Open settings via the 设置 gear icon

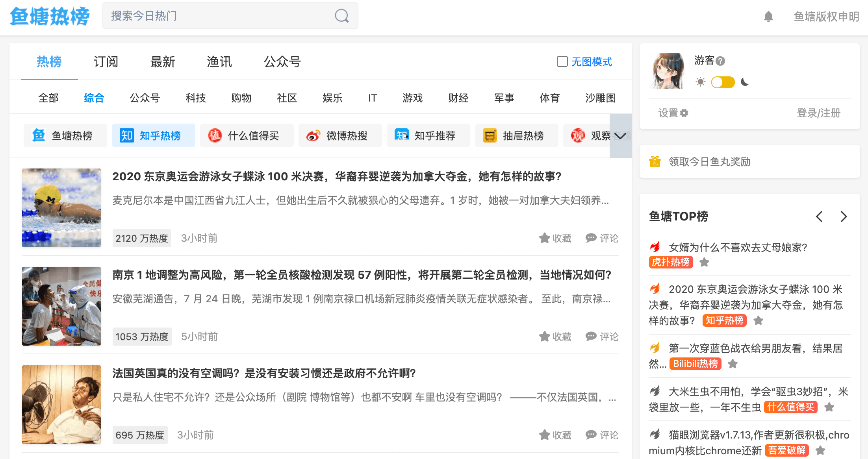(x=684, y=113)
